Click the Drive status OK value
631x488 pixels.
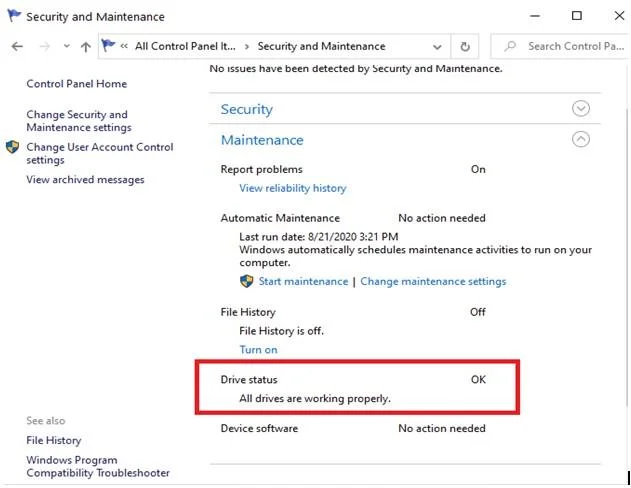click(478, 379)
